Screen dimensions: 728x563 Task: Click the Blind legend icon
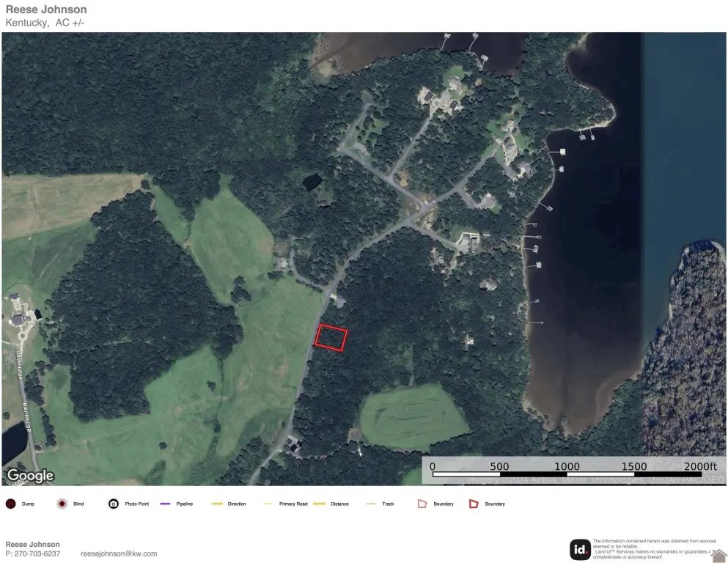pyautogui.click(x=62, y=504)
